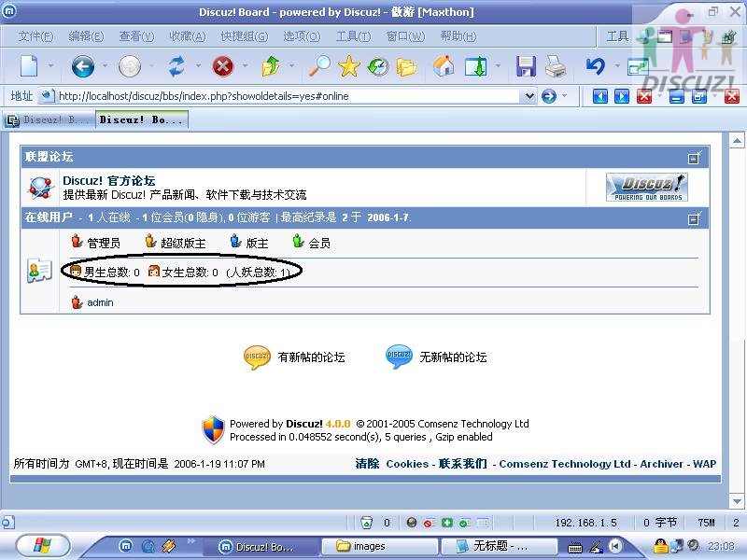
Task: Click the status bar ad-hunter trash icon
Action: [x=366, y=523]
